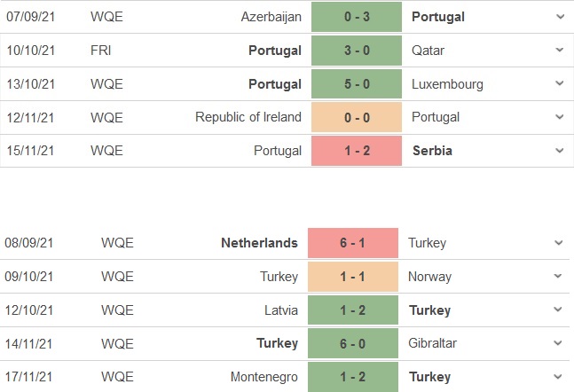Expand the Netherlands vs Turkey match details
The height and width of the screenshot is (392, 574).
(x=559, y=243)
